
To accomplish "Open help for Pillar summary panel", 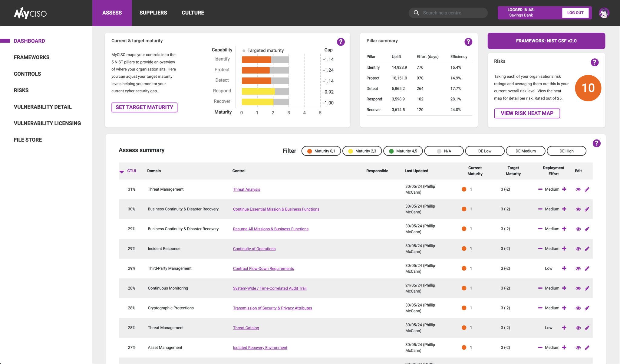I will 468,42.
